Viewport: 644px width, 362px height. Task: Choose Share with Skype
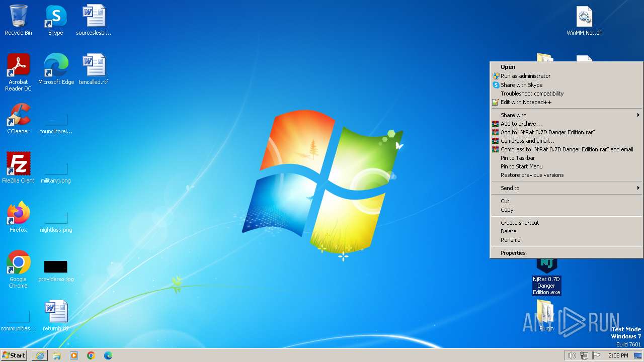(567, 85)
